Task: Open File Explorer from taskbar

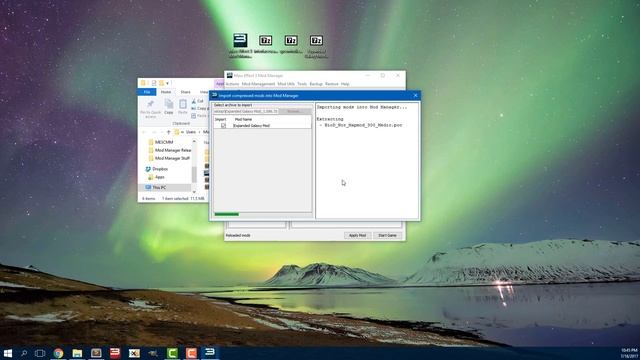Action: click(77, 353)
